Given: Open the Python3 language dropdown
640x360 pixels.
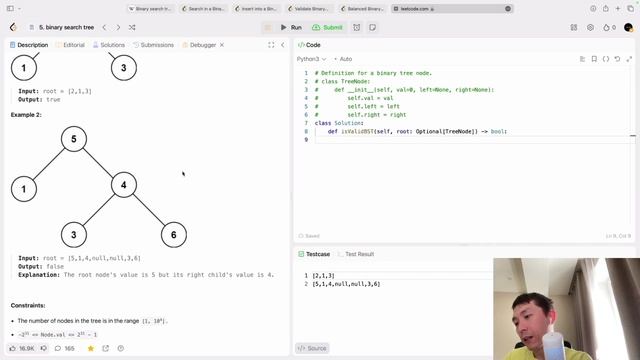Looking at the screenshot, I should click(x=311, y=59).
